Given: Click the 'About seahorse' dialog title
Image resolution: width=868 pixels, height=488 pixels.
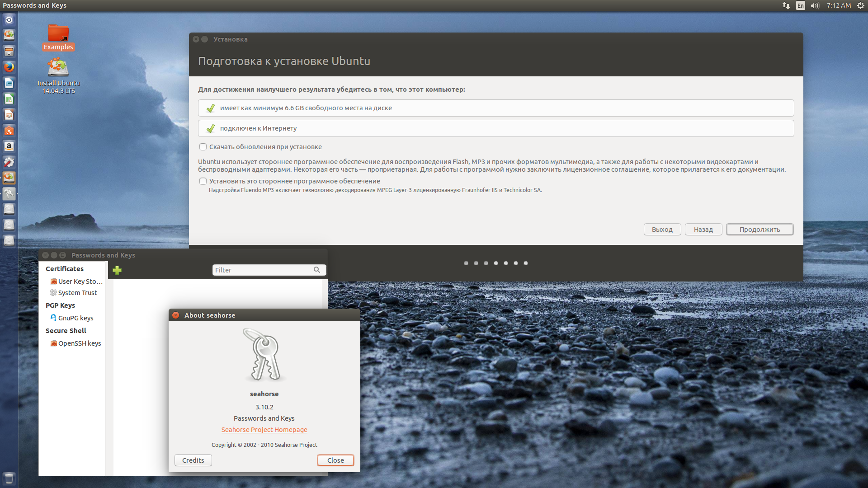Looking at the screenshot, I should click(x=210, y=315).
